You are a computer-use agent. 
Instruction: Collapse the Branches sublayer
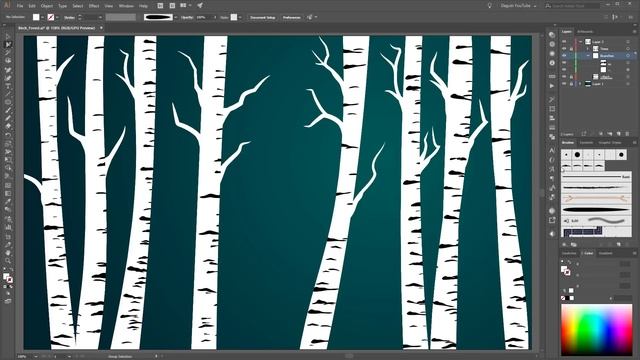coord(588,56)
